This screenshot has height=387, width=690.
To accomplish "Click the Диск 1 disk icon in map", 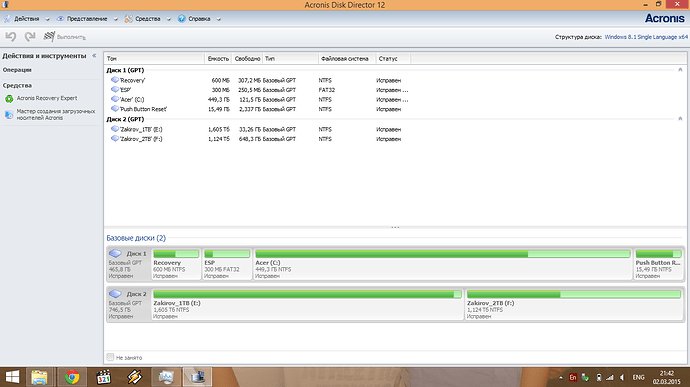I will (x=115, y=254).
